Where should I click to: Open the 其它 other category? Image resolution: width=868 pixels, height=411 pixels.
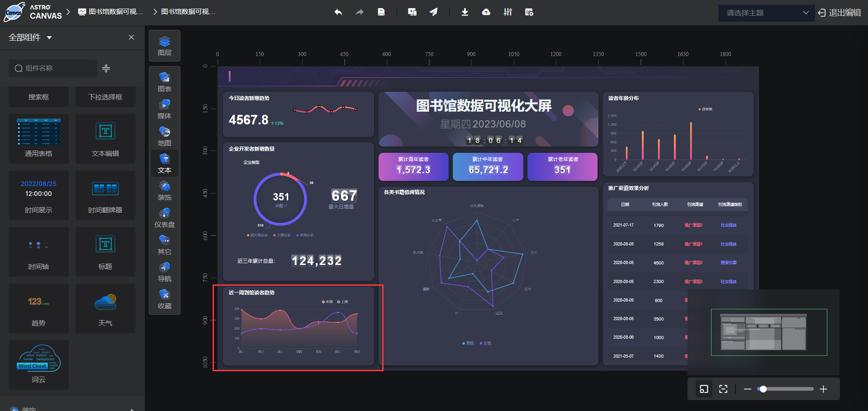click(x=165, y=245)
